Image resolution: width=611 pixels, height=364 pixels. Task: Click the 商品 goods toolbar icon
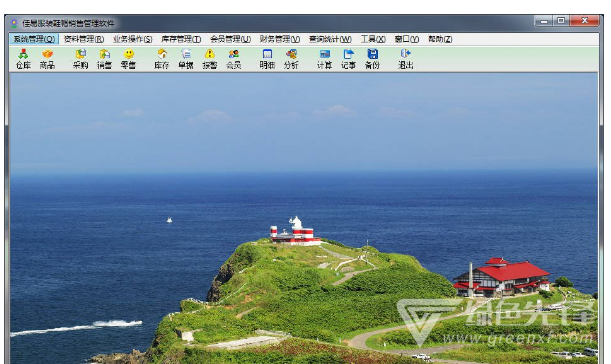(x=47, y=59)
